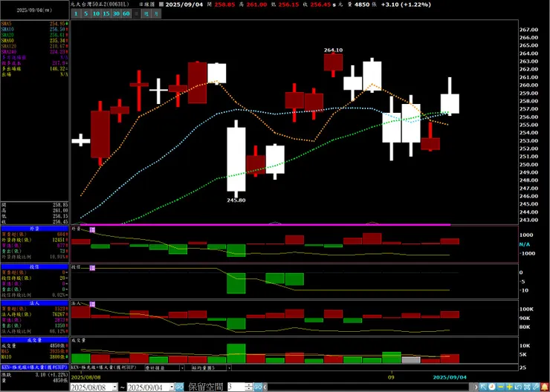
Task: Click the orange alert bell icon
Action: (545, 387)
